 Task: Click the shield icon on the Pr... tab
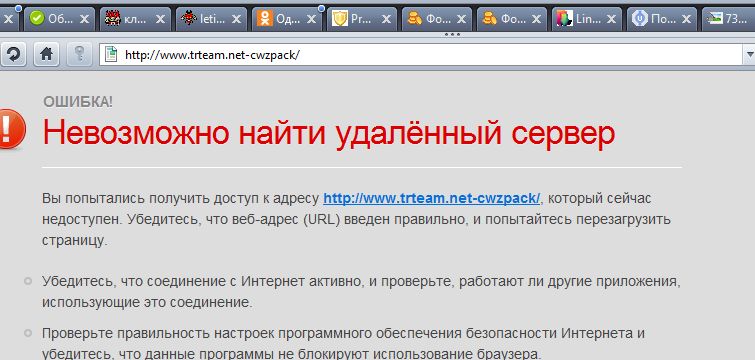340,18
